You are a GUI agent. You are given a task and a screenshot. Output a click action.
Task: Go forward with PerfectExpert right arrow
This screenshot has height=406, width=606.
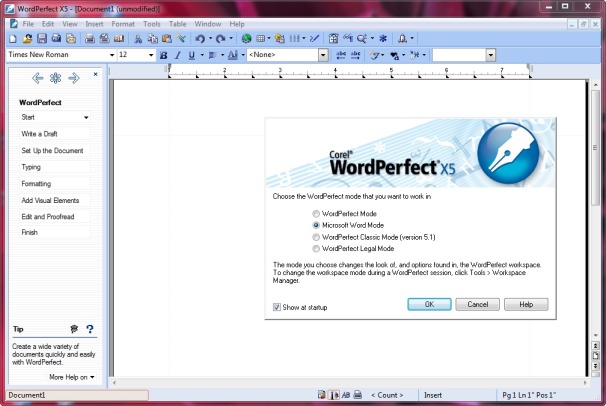(x=73, y=78)
